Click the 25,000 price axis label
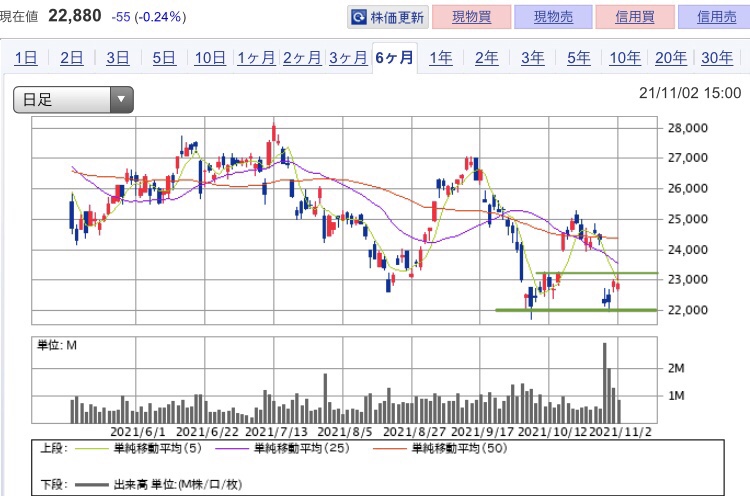The width and height of the screenshot is (750, 496). [x=687, y=220]
